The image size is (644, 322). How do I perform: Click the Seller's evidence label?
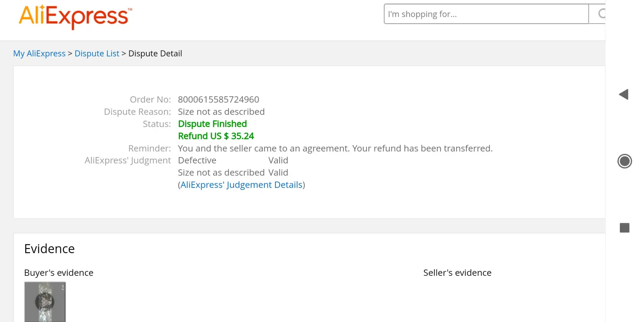(457, 273)
